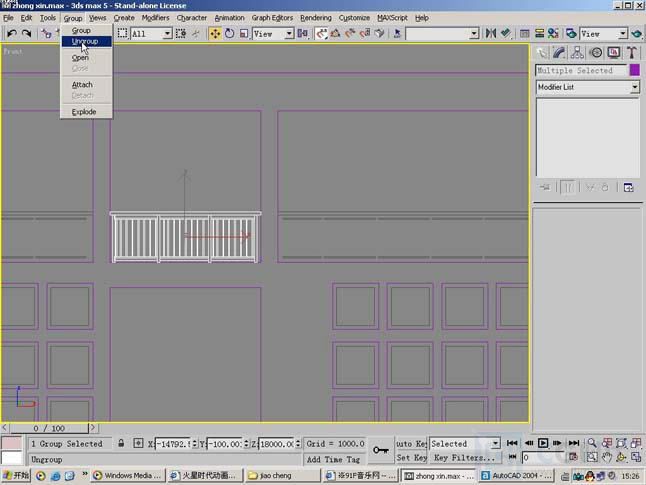Viewport: 646px width, 485px height.
Task: Play the animation
Action: [543, 443]
